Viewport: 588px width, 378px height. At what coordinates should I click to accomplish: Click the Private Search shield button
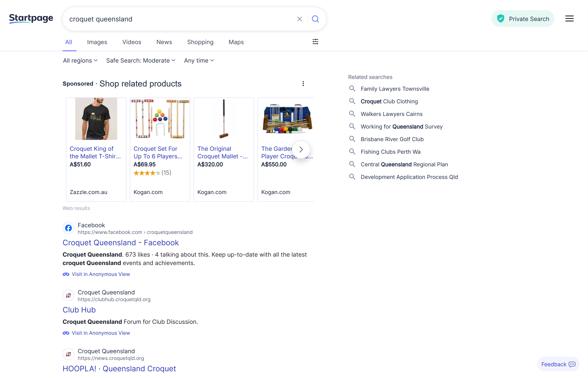tap(523, 19)
